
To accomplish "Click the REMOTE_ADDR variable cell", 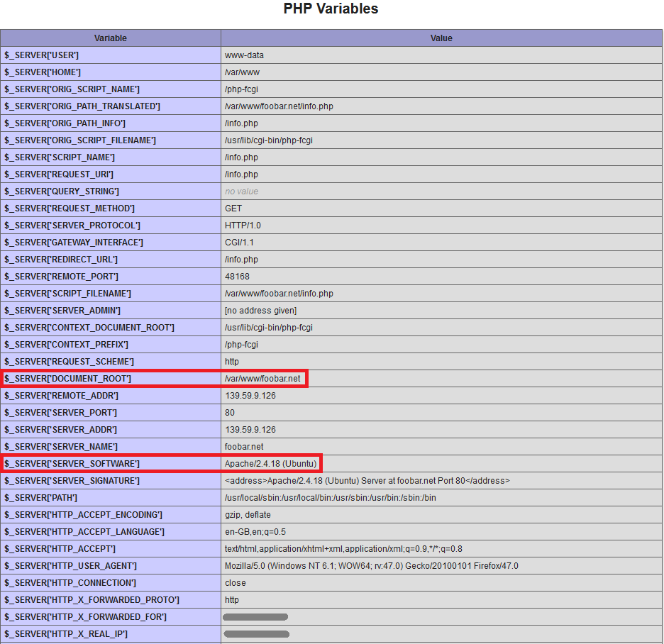I will coord(111,396).
